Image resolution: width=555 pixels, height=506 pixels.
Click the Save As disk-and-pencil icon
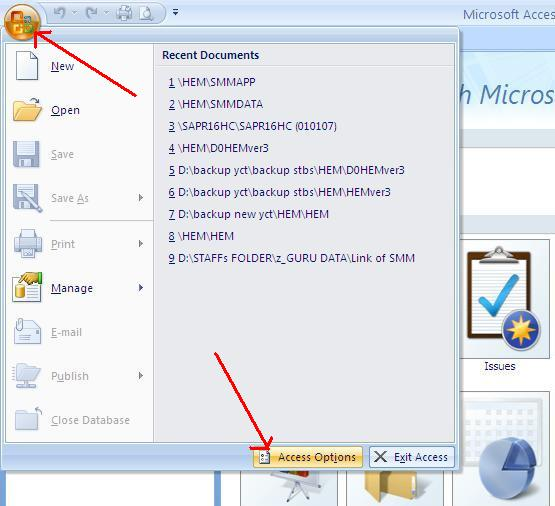coord(27,198)
